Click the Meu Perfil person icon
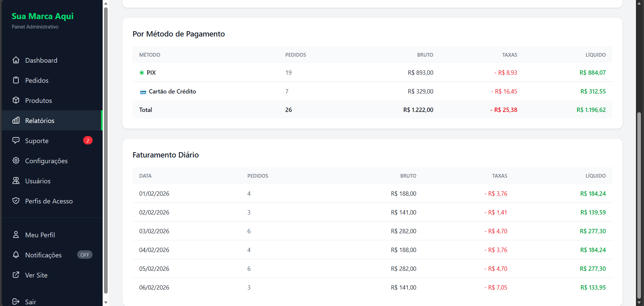 pos(16,235)
